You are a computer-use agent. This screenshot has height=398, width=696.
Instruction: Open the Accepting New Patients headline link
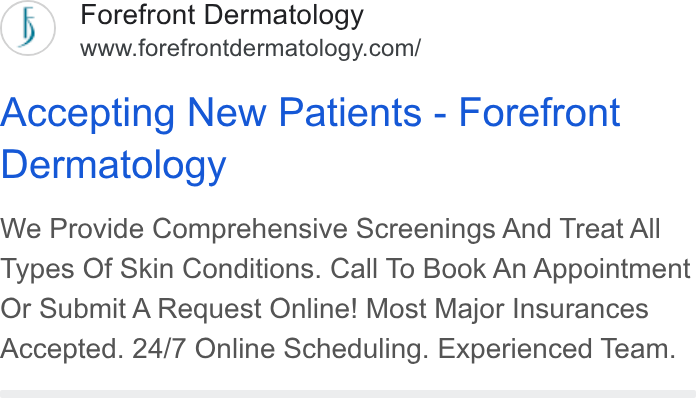pyautogui.click(x=310, y=138)
